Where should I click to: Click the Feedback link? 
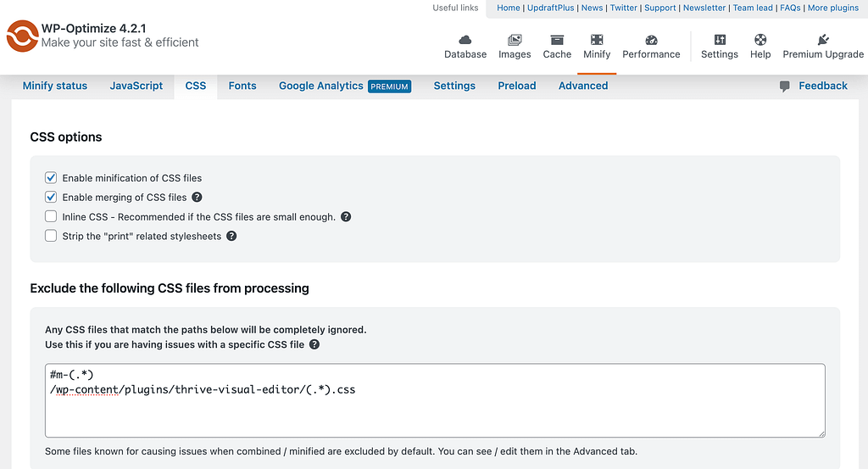pos(822,86)
